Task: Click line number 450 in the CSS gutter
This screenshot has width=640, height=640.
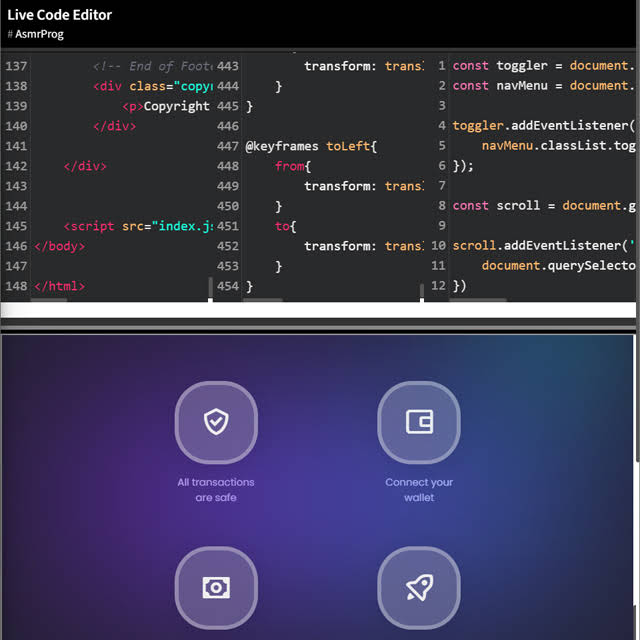Action: point(227,206)
